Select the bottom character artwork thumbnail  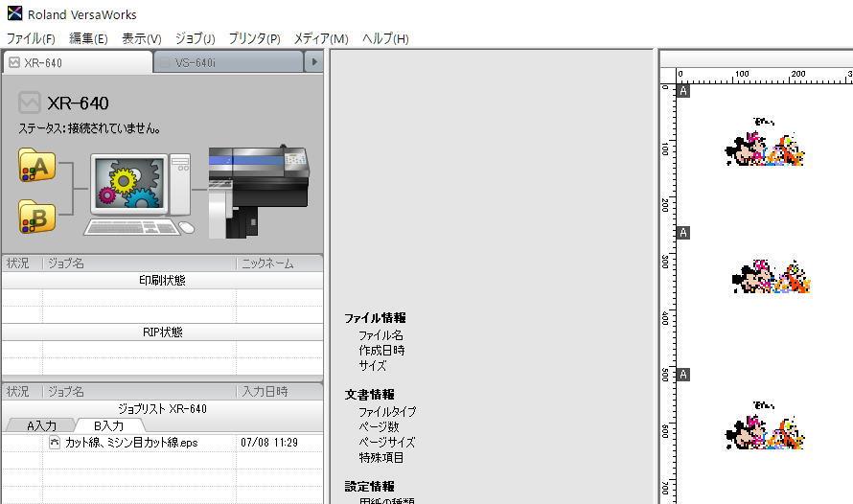point(764,425)
